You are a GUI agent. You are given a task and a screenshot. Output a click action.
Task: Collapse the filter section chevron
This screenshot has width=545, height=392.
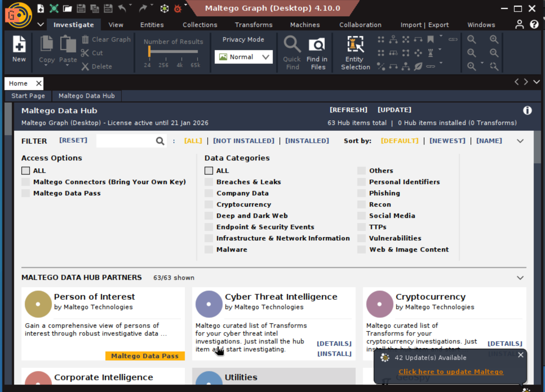[520, 141]
